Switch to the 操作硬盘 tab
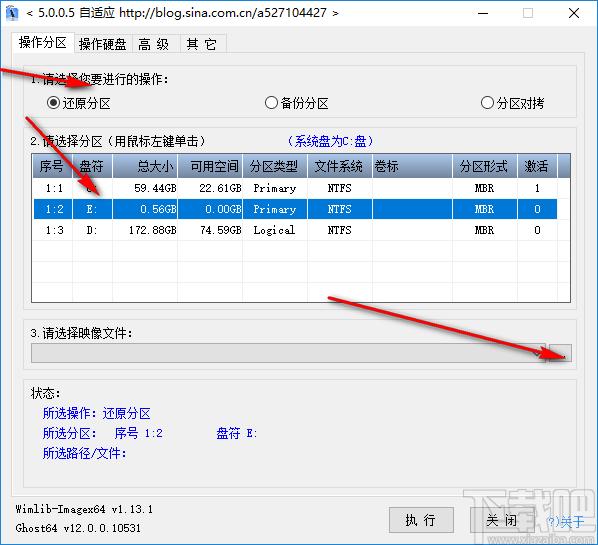 coord(103,44)
